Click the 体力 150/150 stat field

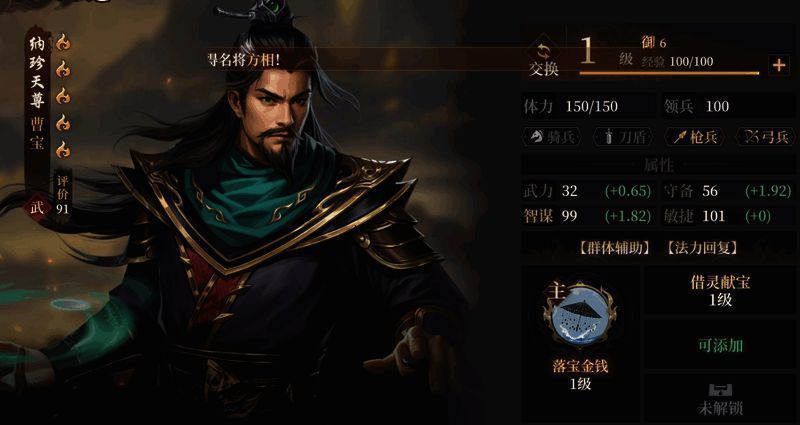coord(588,106)
